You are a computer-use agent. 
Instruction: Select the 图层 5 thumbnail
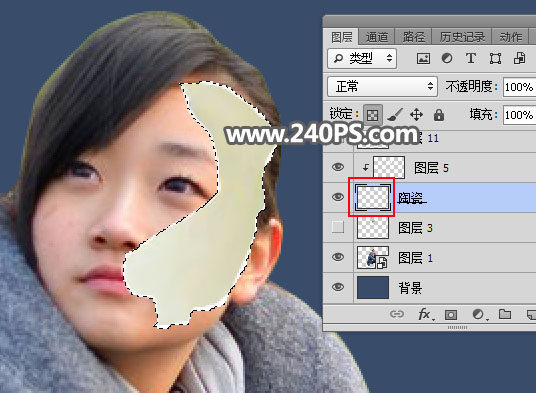(389, 167)
